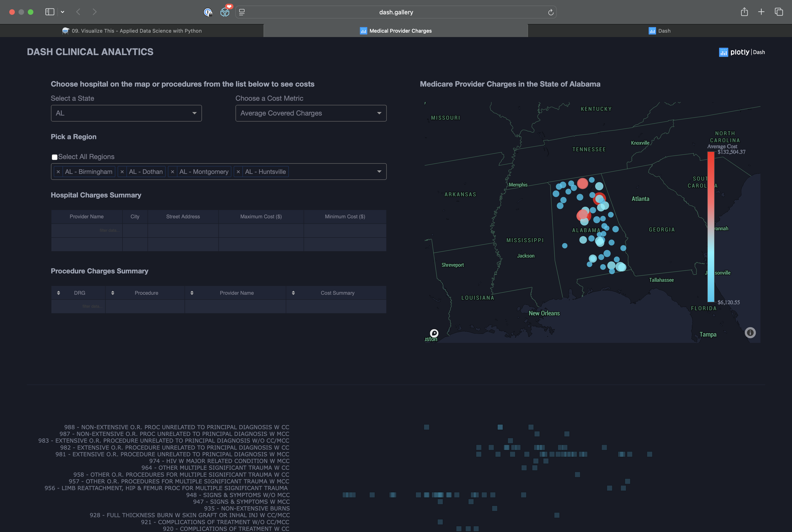This screenshot has width=792, height=532.
Task: Open Safari Reader view icon
Action: tap(242, 12)
